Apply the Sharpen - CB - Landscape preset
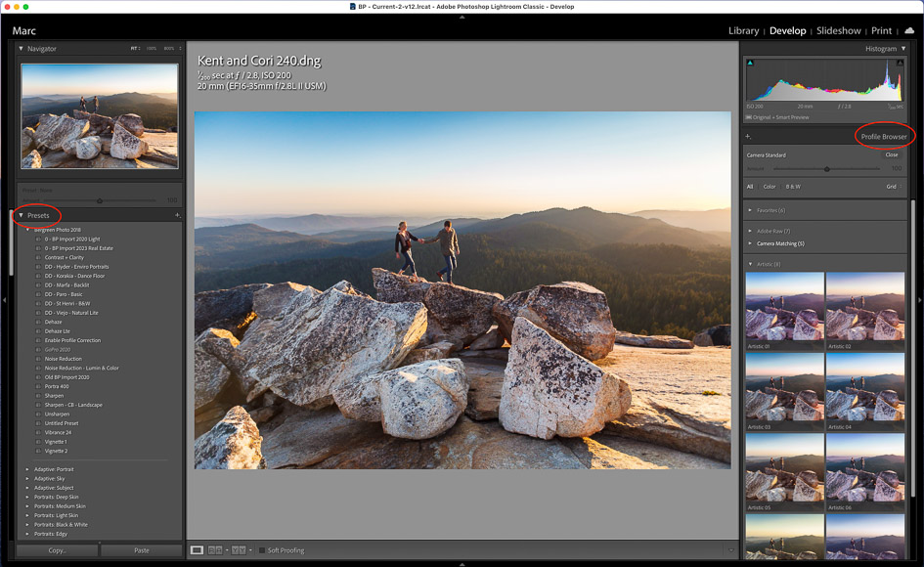Image resolution: width=924 pixels, height=567 pixels. 73,405
